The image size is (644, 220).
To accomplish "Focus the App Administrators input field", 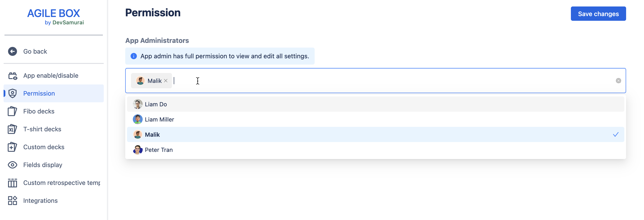I will 375,81.
